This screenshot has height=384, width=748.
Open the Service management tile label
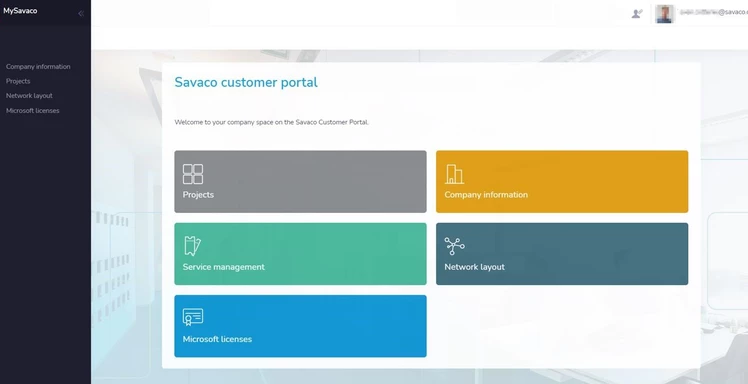click(x=224, y=267)
